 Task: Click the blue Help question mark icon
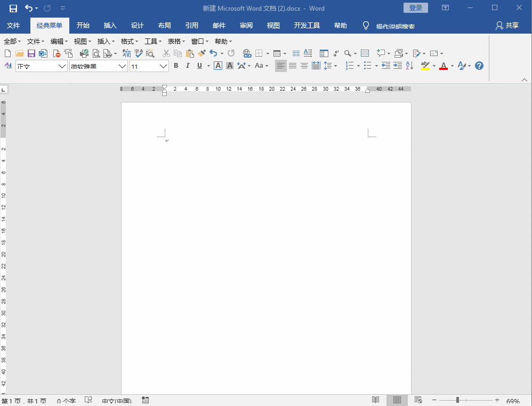[x=479, y=66]
